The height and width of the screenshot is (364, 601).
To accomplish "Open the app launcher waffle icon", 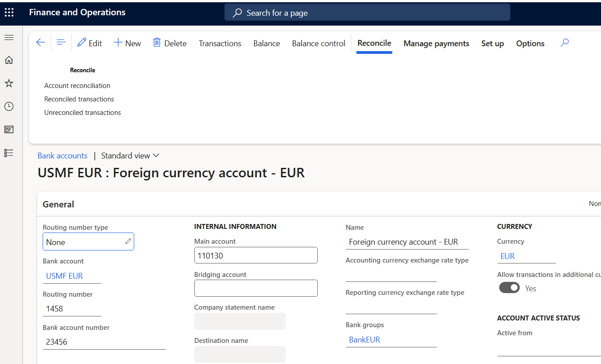I will (9, 13).
